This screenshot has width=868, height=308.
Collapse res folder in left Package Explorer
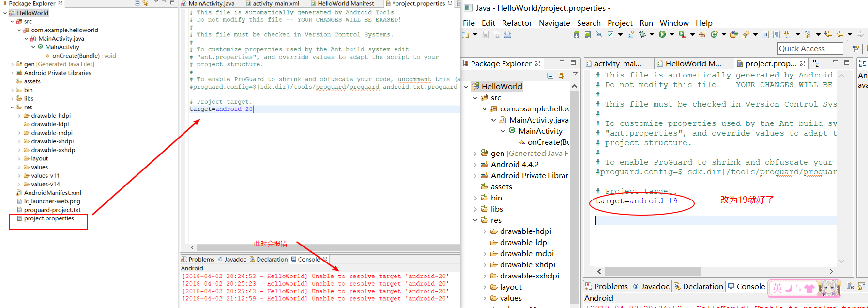pos(12,107)
